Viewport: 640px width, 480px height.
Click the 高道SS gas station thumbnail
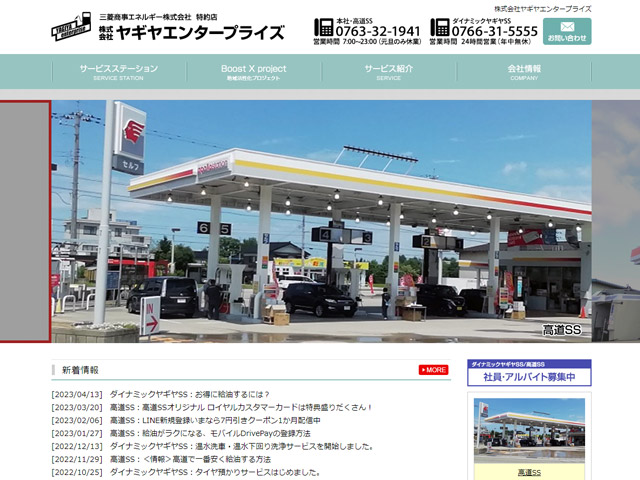pos(529,431)
